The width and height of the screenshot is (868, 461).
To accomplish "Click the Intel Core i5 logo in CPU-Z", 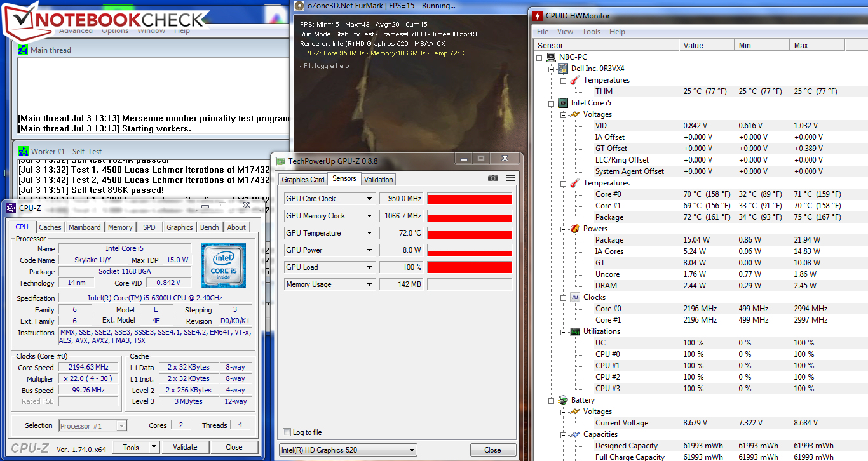I will [x=224, y=264].
